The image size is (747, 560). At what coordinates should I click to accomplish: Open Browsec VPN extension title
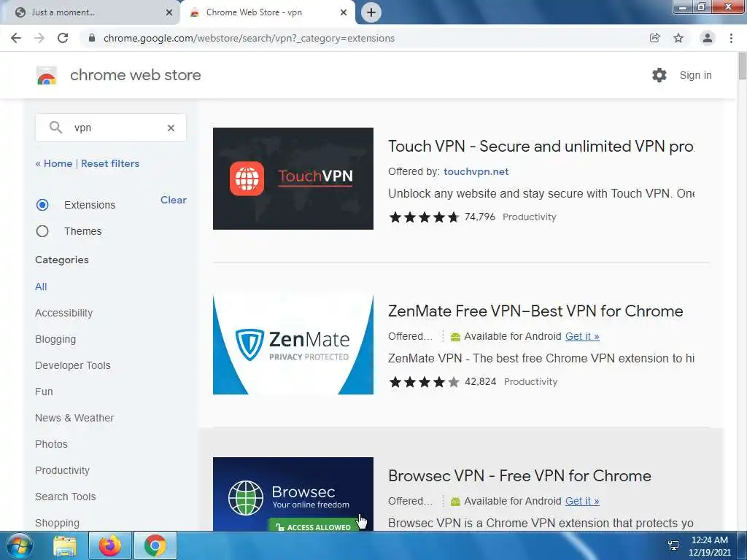tap(519, 475)
